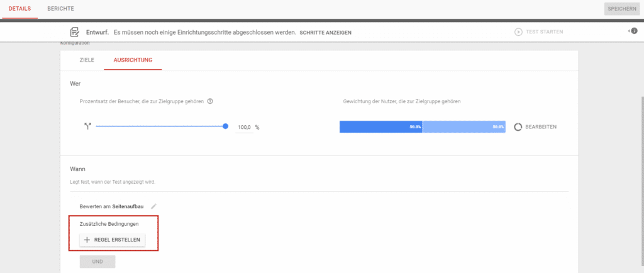Screen dimensions: 644x273
Task: Click the vertical page scrollbar
Action: (x=641, y=157)
